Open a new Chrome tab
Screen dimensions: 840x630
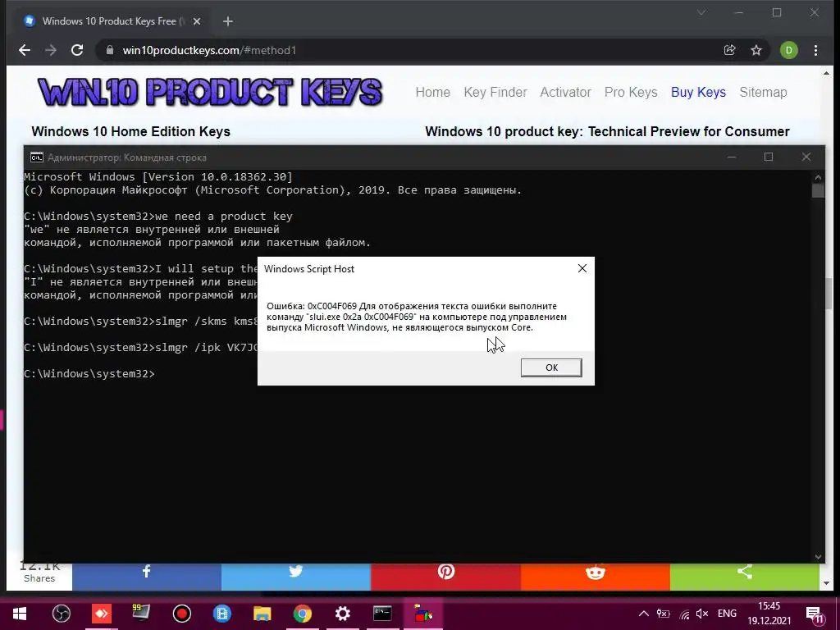coord(228,21)
